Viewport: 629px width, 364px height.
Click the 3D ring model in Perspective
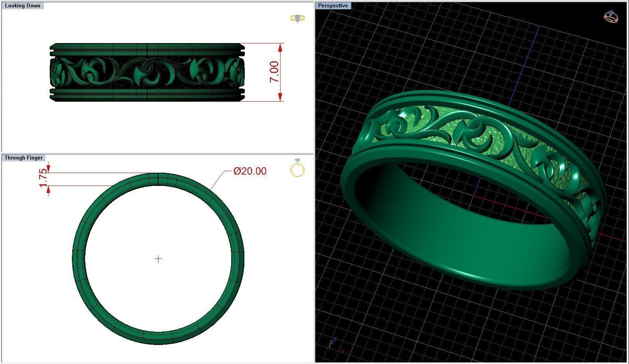pyautogui.click(x=473, y=190)
